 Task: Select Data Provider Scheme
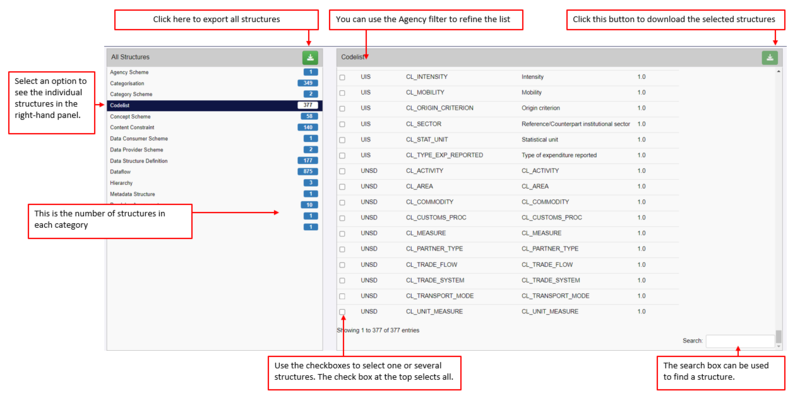click(x=214, y=150)
